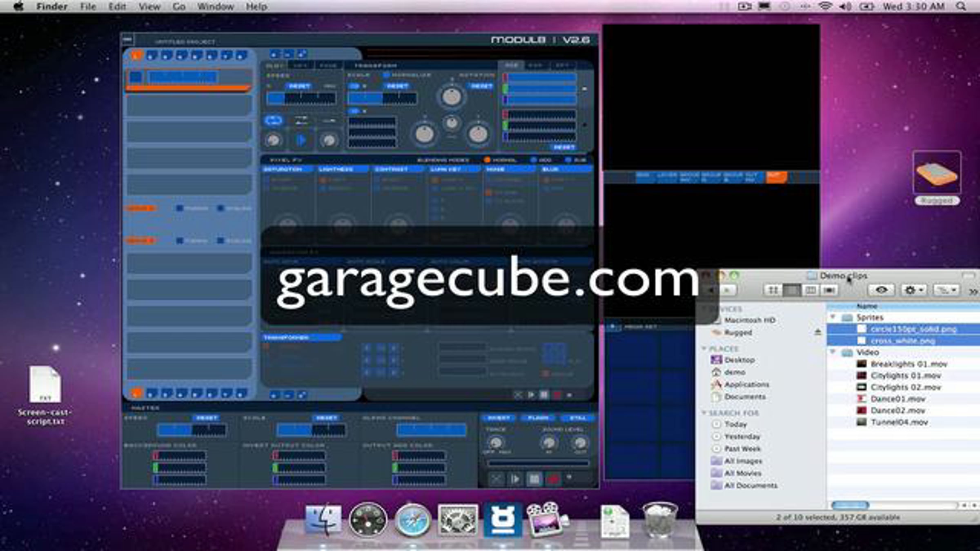Reset the master Scale value
Screen dimensions: 980x551
(326, 418)
